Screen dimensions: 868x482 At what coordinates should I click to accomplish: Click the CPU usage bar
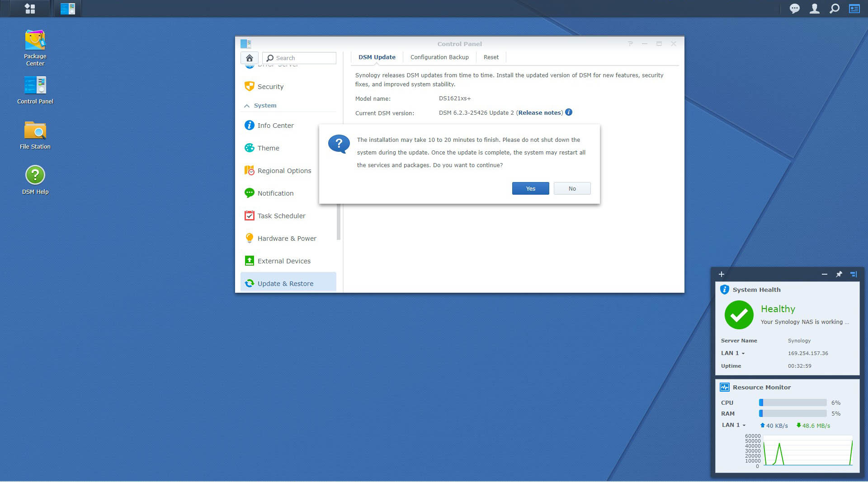[x=793, y=402]
